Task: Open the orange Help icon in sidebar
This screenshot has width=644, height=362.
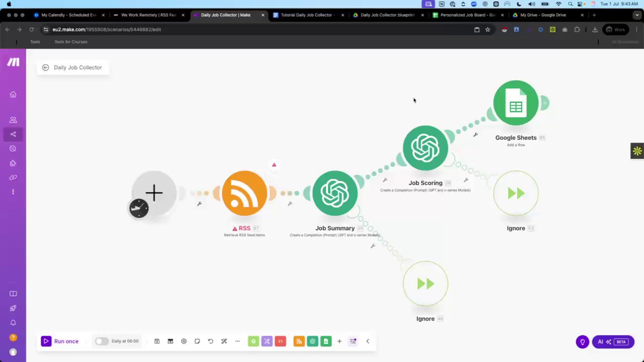Action: [x=13, y=337]
